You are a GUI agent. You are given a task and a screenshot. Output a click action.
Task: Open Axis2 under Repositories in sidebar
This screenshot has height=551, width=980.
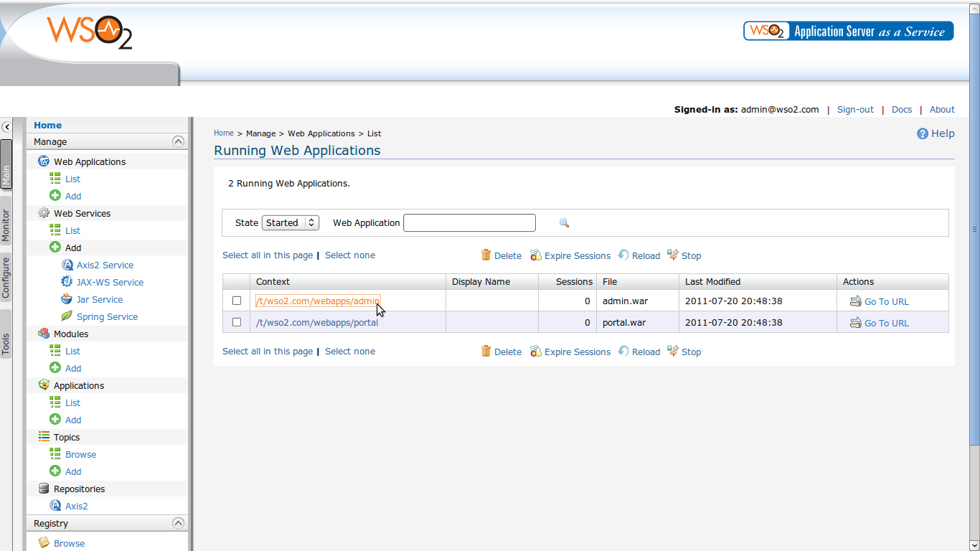click(77, 506)
